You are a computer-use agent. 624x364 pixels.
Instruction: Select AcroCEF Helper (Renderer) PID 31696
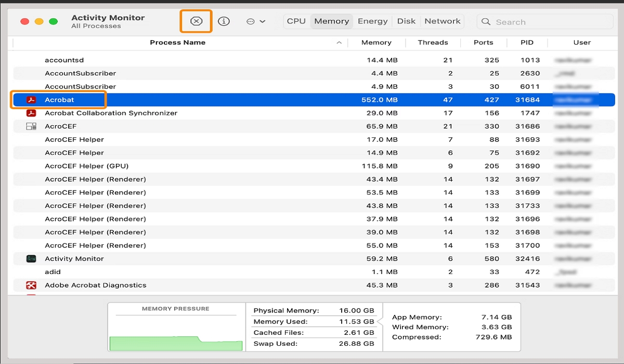(x=314, y=219)
